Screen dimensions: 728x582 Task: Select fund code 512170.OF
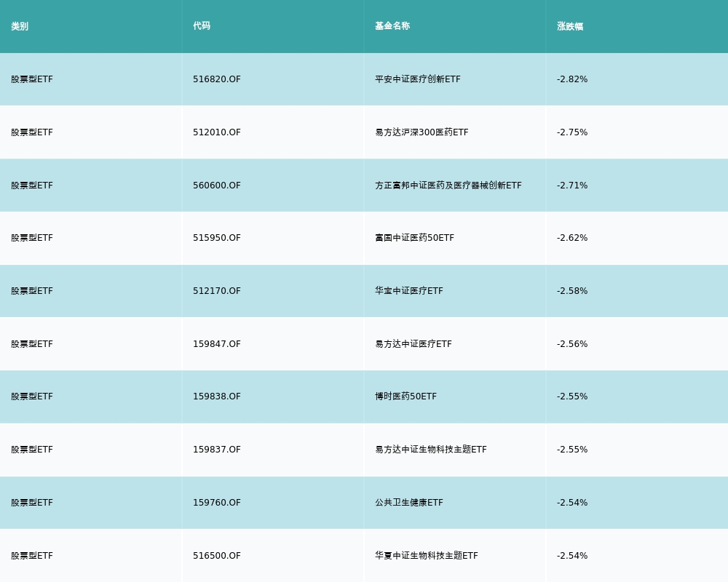pos(217,291)
